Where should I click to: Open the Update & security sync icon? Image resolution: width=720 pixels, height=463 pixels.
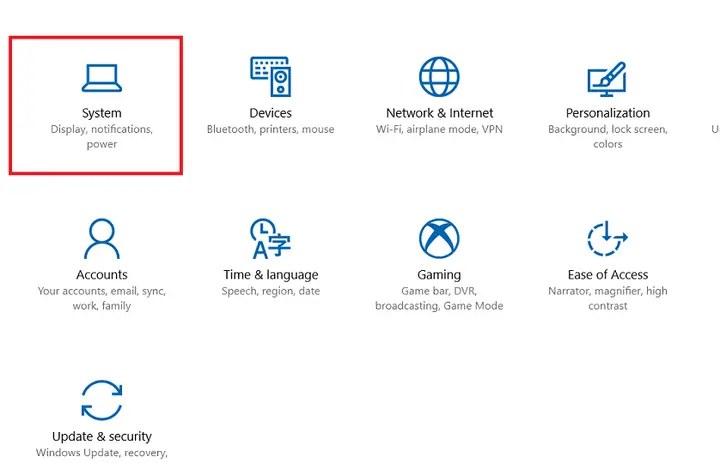[101, 400]
